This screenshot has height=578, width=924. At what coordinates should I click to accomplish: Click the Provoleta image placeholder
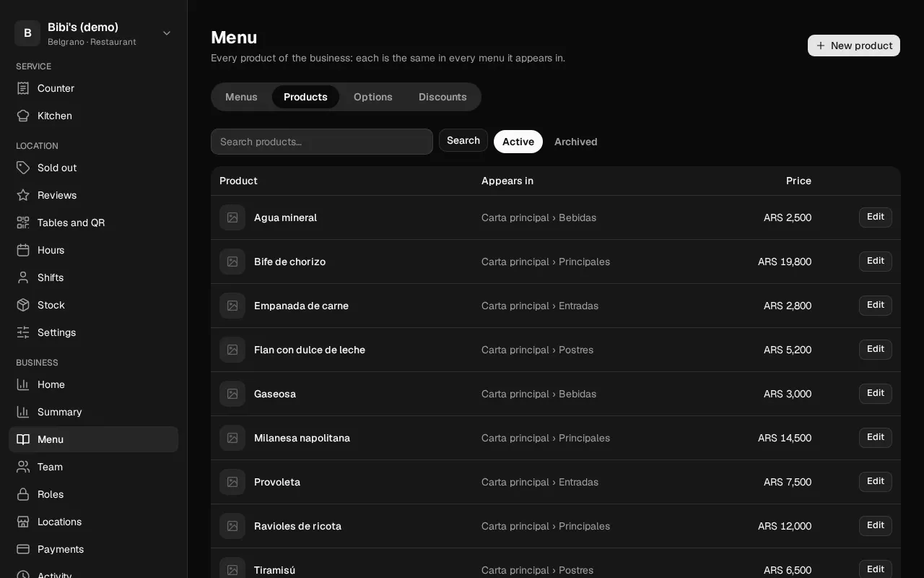coord(232,482)
